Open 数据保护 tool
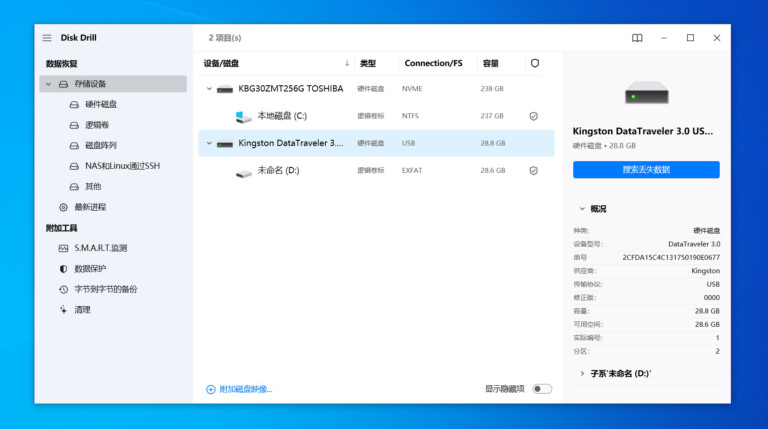The width and height of the screenshot is (768, 429). 90,269
